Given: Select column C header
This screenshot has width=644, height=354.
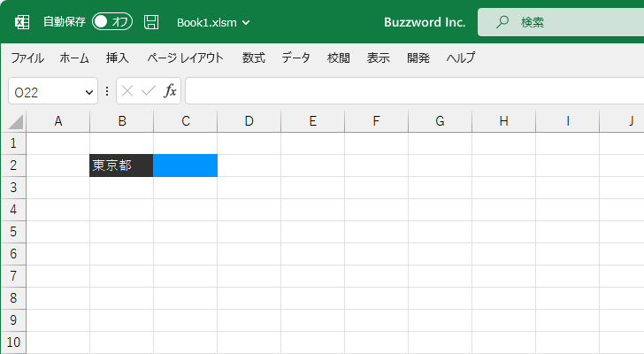Looking at the screenshot, I should [185, 121].
